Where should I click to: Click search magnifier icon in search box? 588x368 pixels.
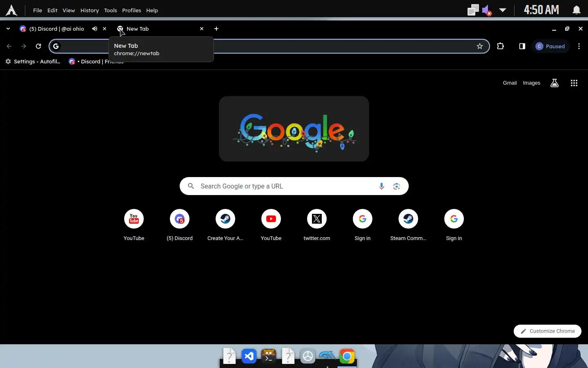(191, 186)
